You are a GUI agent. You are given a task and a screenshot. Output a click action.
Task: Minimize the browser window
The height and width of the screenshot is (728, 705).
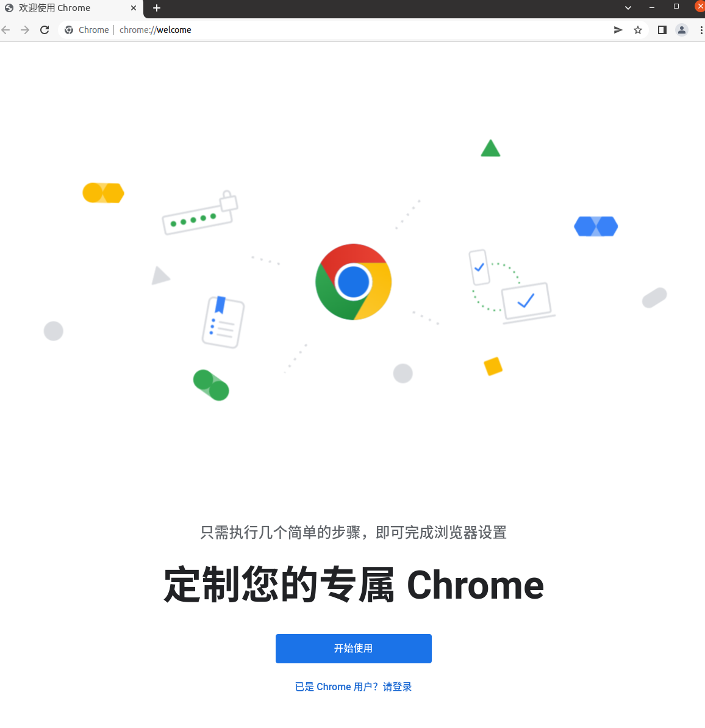[652, 7]
